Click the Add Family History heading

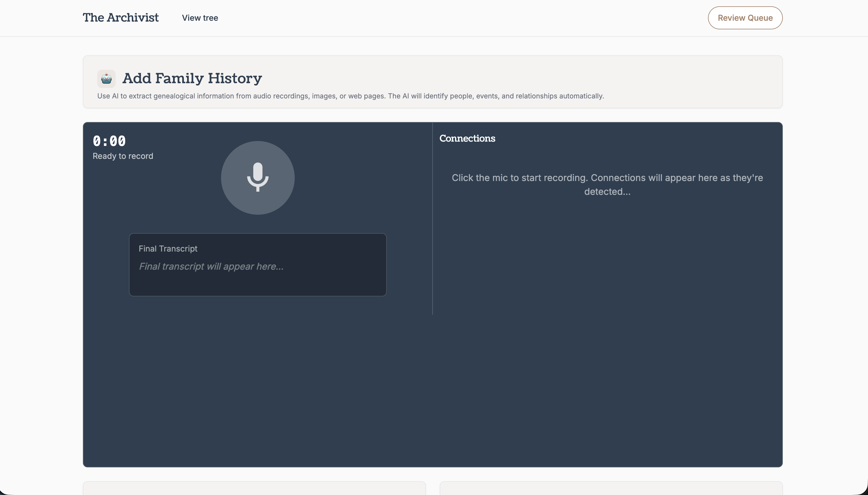(192, 78)
